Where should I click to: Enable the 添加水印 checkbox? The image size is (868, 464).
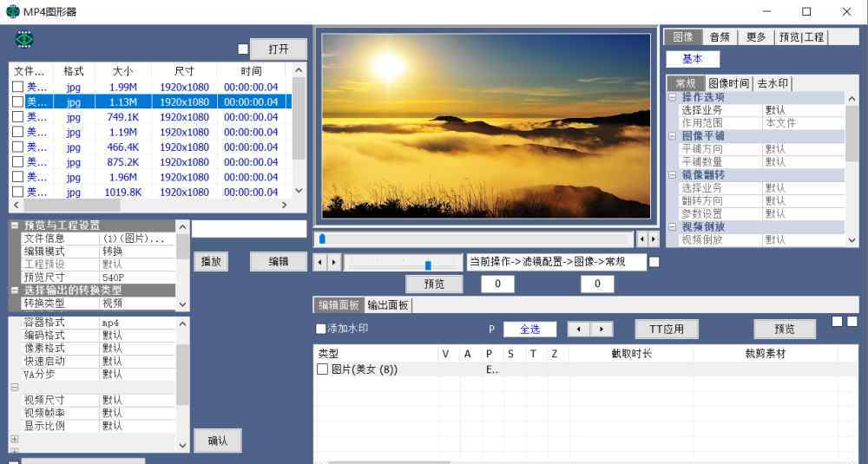tap(320, 329)
